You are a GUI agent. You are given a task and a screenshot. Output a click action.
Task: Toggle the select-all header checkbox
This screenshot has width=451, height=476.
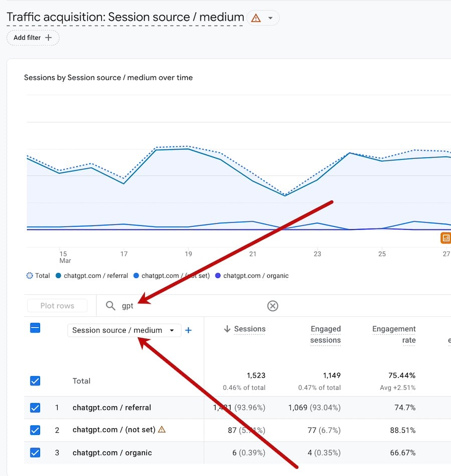point(35,328)
